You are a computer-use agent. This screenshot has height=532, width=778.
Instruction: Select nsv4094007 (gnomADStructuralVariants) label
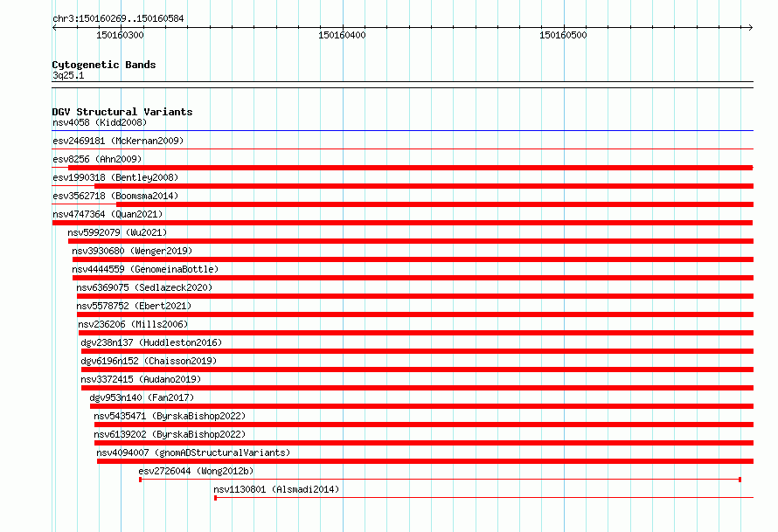point(193,453)
